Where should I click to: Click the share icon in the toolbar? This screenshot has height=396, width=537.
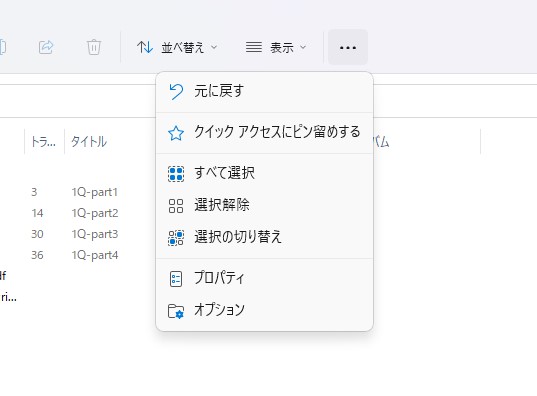tap(46, 47)
